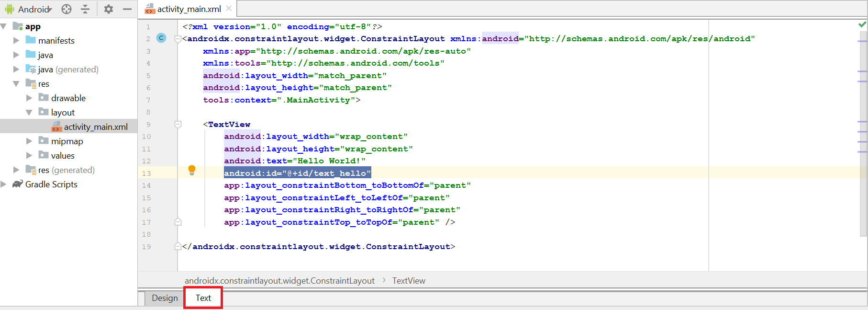Click fold end marker at line 17
The height and width of the screenshot is (310, 868).
tap(178, 222)
